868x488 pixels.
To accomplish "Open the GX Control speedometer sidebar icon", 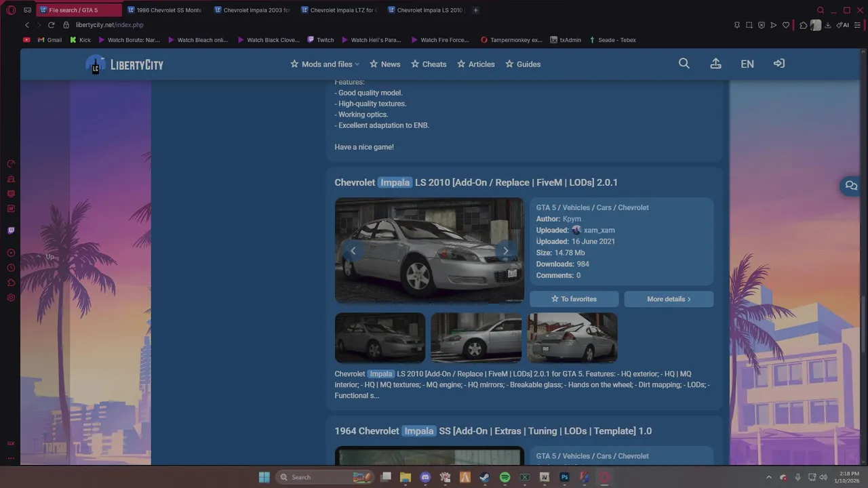I will 11,164.
